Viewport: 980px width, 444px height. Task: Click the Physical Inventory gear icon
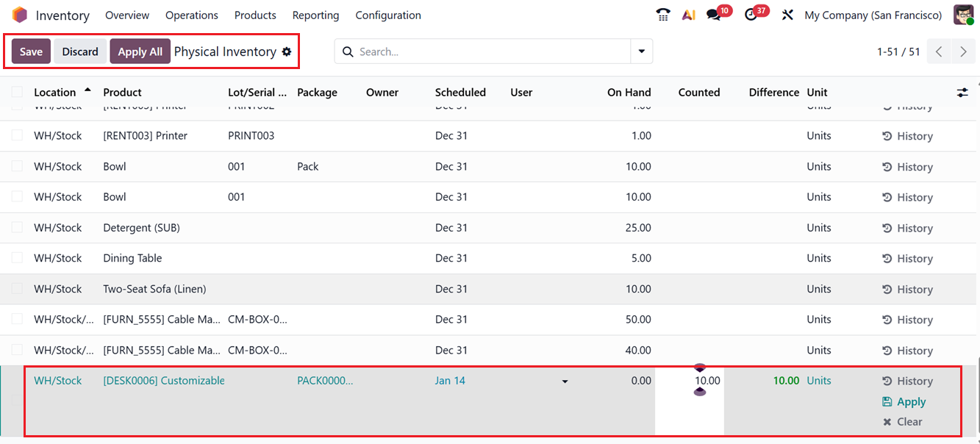click(287, 51)
